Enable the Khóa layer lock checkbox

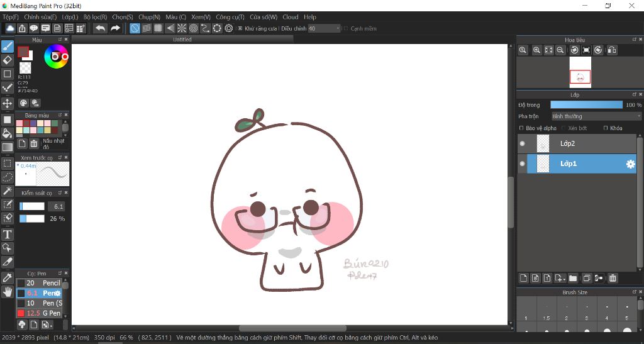click(606, 128)
